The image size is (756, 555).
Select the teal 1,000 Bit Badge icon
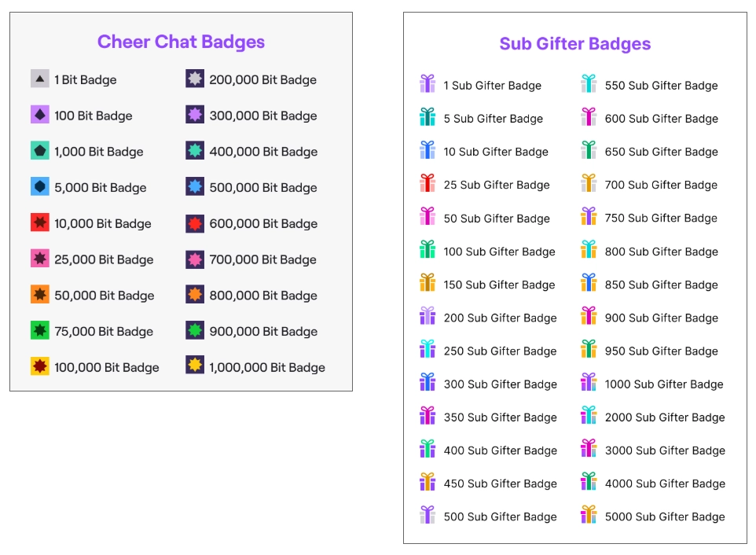[x=40, y=151]
